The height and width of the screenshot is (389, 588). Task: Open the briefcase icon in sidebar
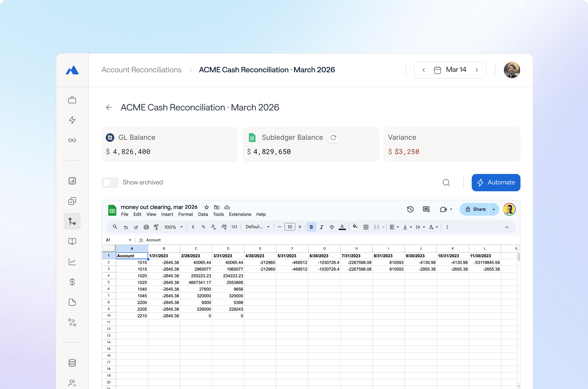click(x=72, y=100)
